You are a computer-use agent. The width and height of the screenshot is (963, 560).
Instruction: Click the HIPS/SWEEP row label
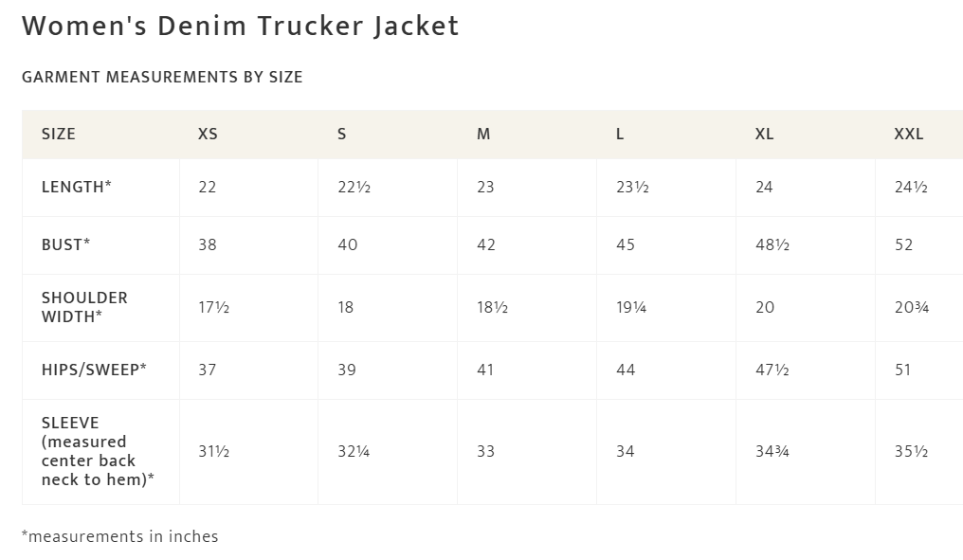pyautogui.click(x=94, y=370)
